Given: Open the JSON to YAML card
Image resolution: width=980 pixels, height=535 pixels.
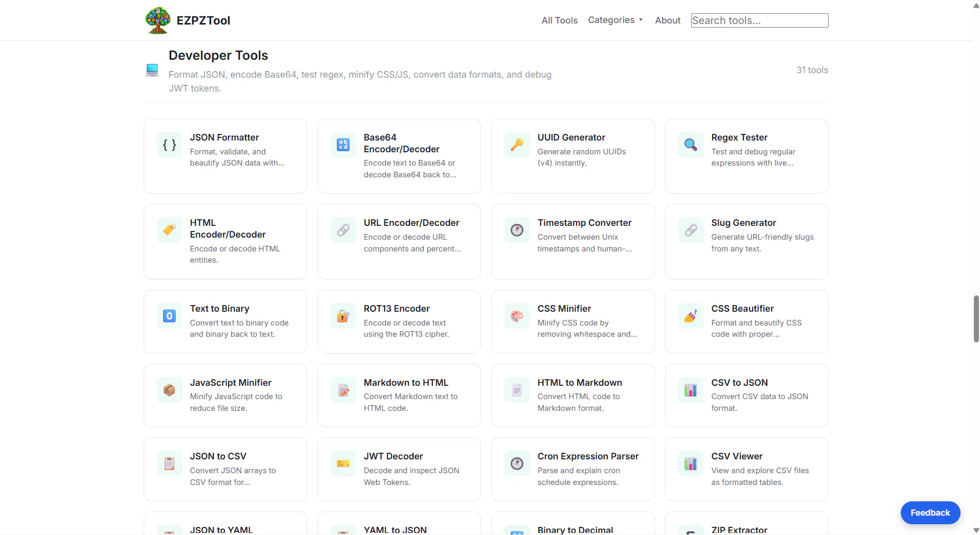Looking at the screenshot, I should [225, 524].
